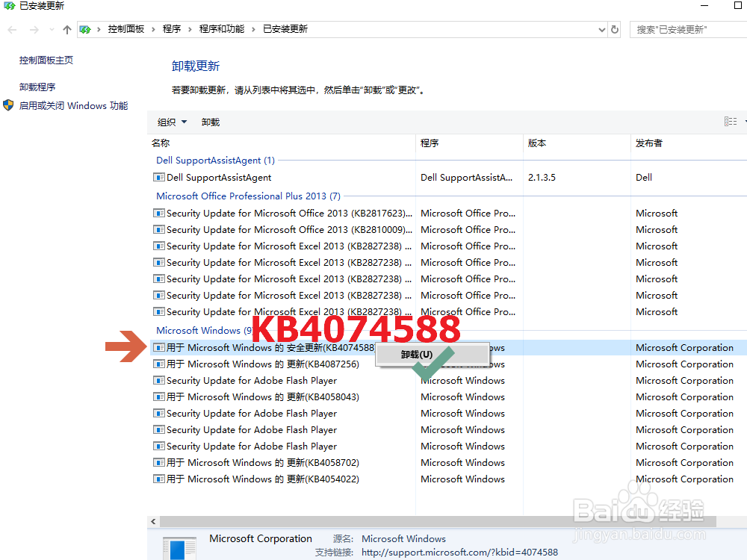Expand chevron after 程序和功能 breadcrumb

(x=253, y=30)
